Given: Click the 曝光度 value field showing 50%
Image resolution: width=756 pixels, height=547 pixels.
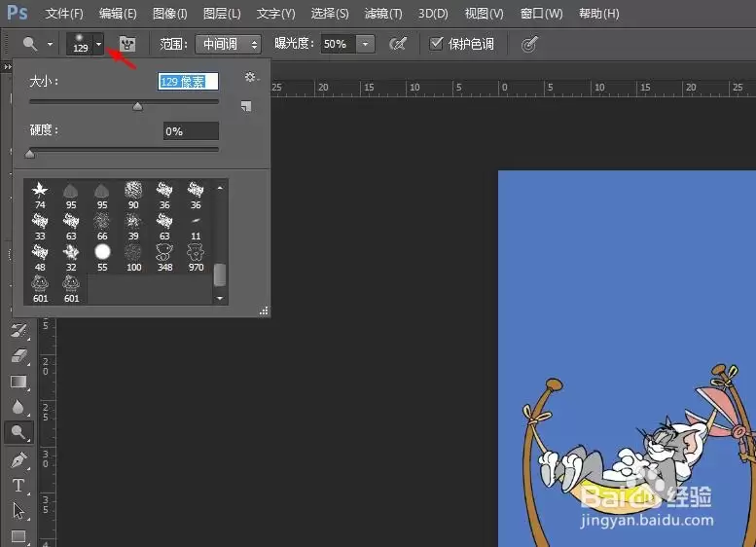Looking at the screenshot, I should click(x=339, y=45).
